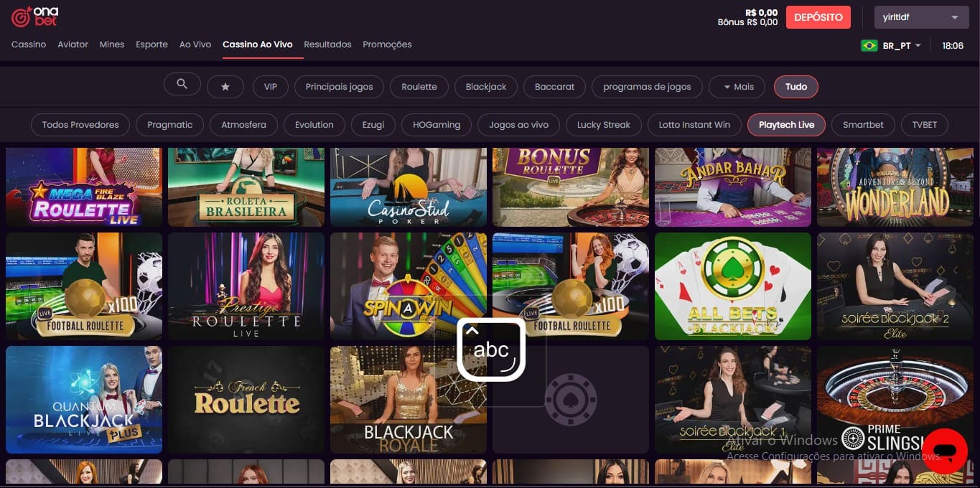Choose the HOGaming provider

pos(437,125)
